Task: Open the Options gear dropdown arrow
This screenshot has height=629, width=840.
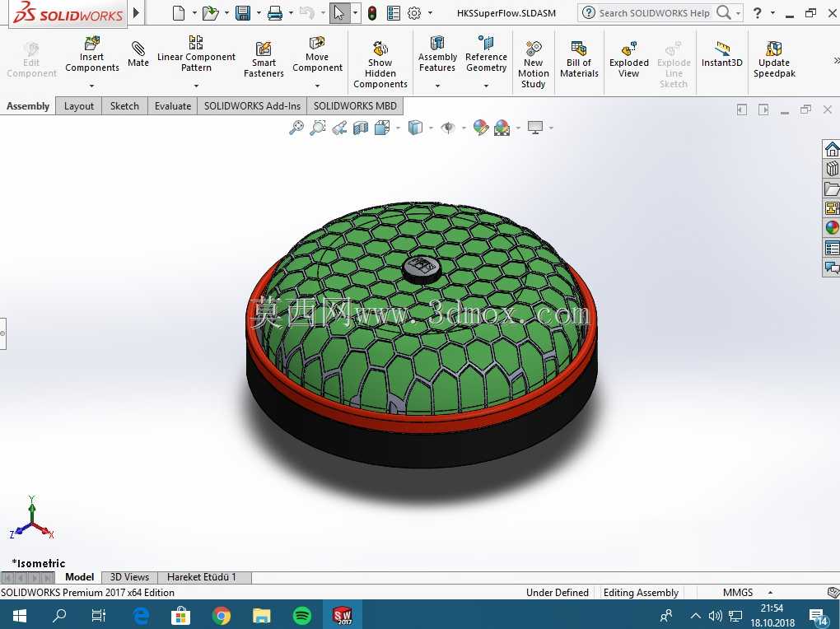Action: 430,13
